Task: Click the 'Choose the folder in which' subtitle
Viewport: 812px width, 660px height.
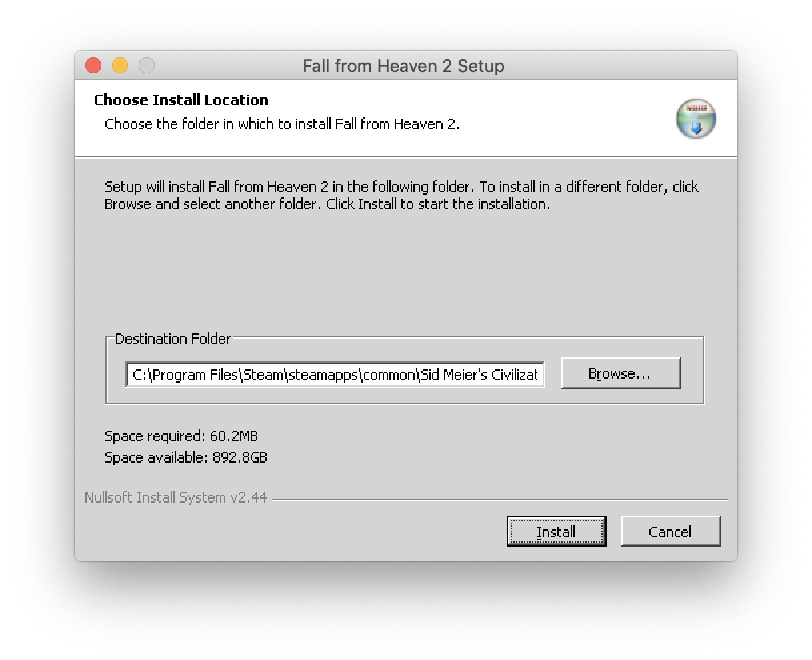Action: (x=282, y=124)
